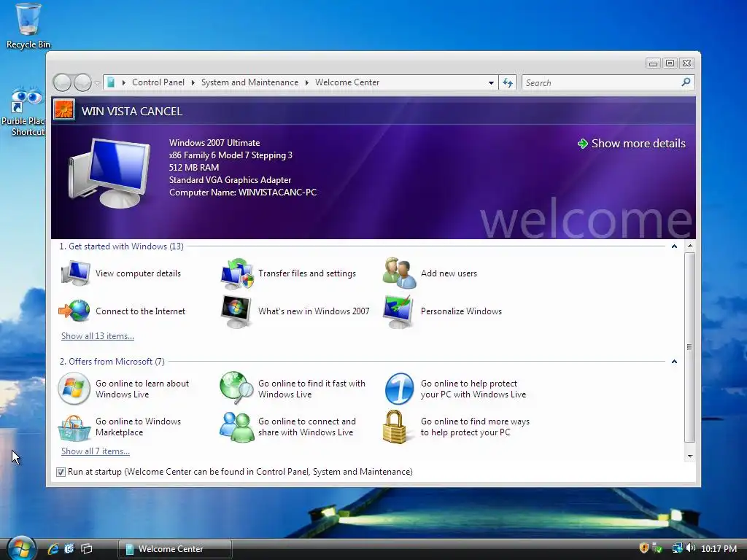Expand the arrow after System and Maintenance breadcrumb
The width and height of the screenshot is (747, 560).
click(x=307, y=82)
